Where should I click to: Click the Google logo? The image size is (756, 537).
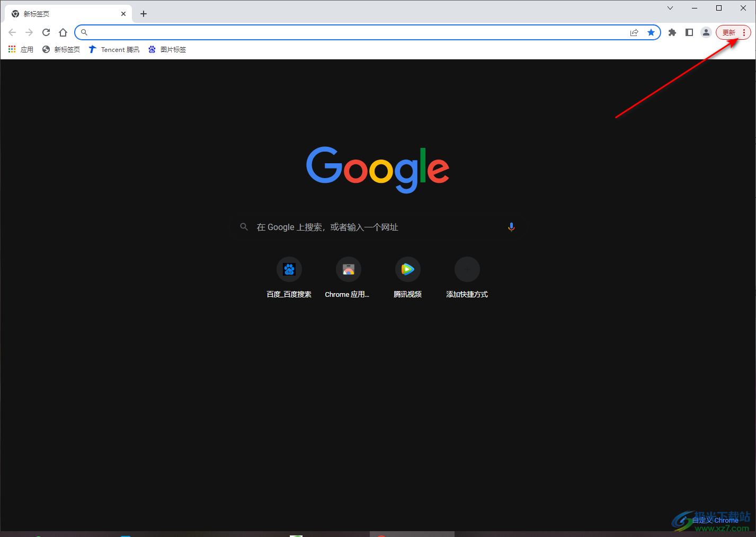[x=378, y=170]
